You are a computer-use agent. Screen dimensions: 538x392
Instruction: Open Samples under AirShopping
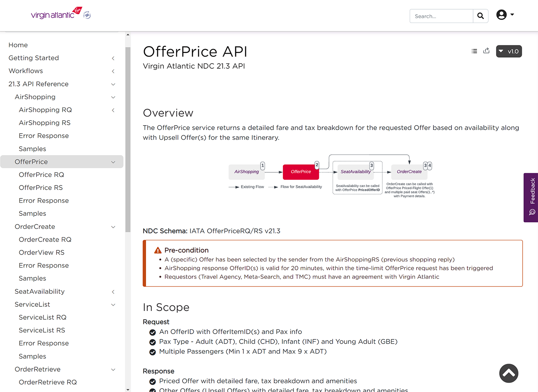[32, 149]
